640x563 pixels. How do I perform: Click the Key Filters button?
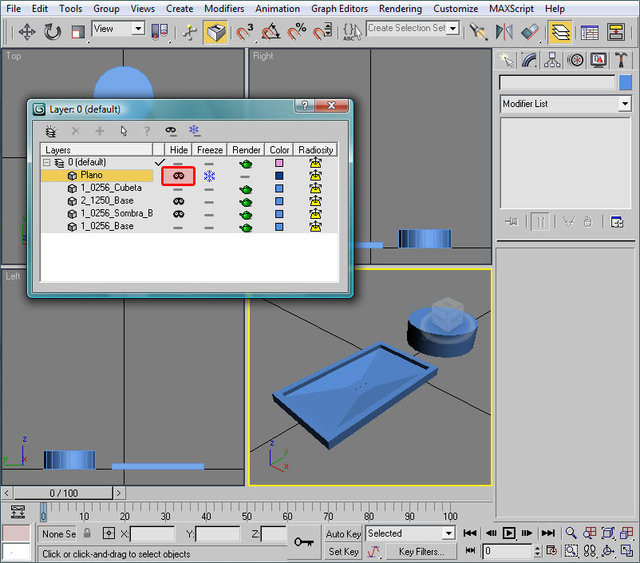(421, 551)
